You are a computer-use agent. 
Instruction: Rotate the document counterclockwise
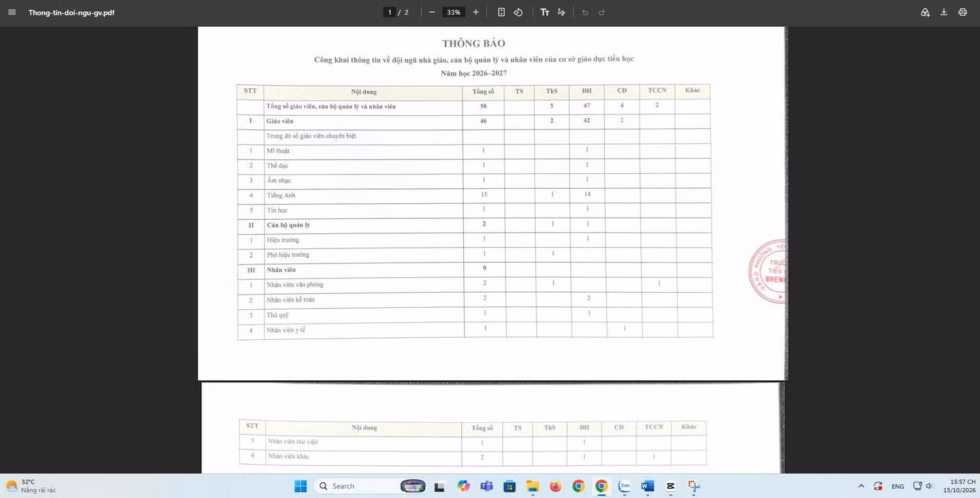(518, 12)
